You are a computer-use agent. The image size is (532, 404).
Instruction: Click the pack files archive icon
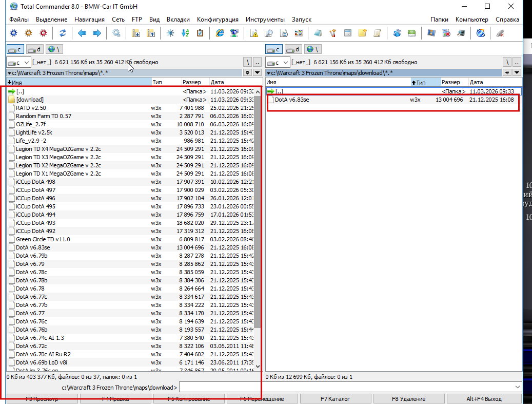point(136,33)
